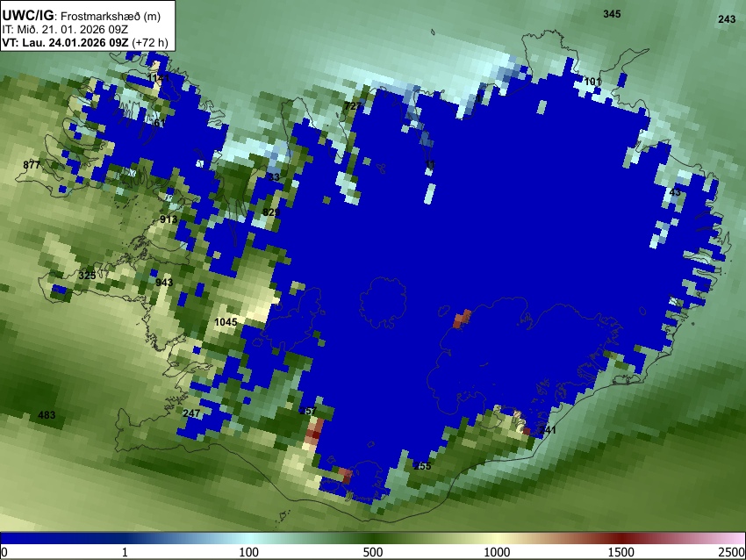This screenshot has width=746, height=560.
Task: Click the map value 325
Action: coord(87,276)
